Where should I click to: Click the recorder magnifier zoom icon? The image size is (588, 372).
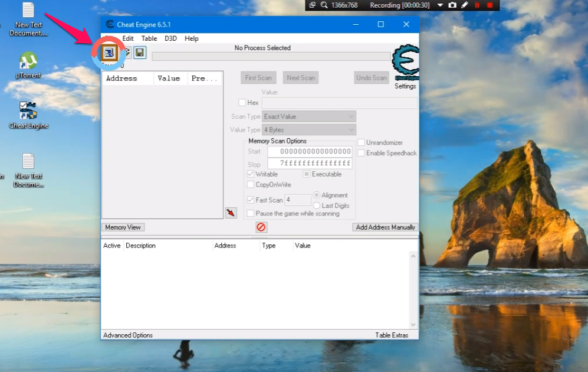coord(324,5)
